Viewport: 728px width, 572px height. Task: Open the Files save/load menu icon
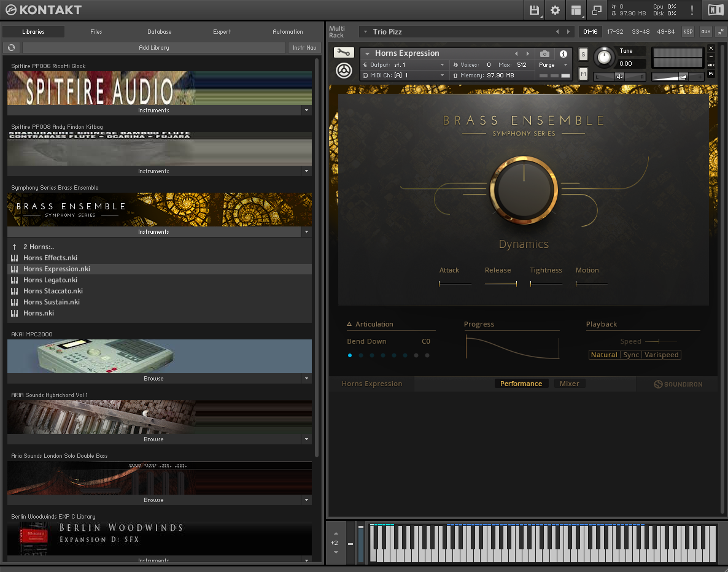pos(534,10)
